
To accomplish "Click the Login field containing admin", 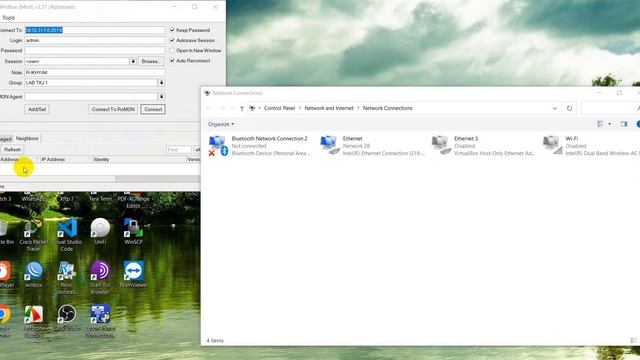I will coord(95,40).
